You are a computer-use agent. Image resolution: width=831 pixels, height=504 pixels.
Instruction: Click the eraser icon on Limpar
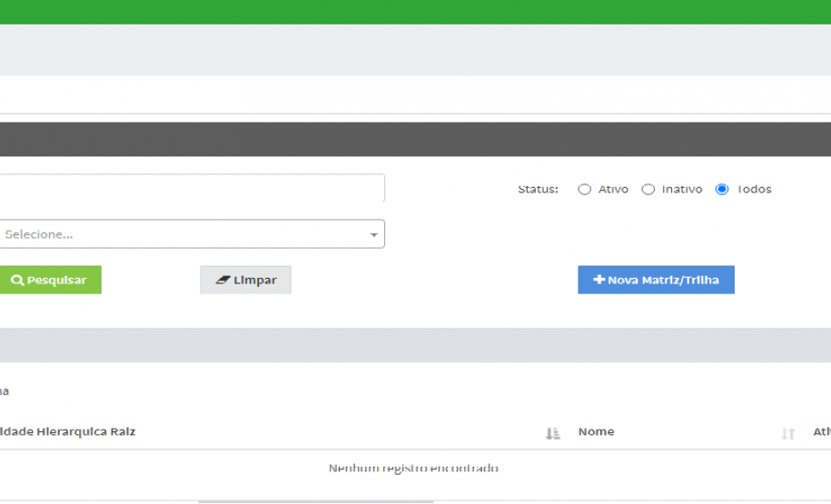(x=223, y=281)
